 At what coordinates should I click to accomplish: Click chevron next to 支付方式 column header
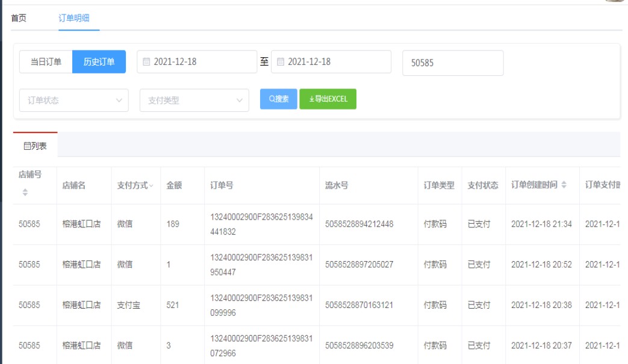[x=151, y=186]
